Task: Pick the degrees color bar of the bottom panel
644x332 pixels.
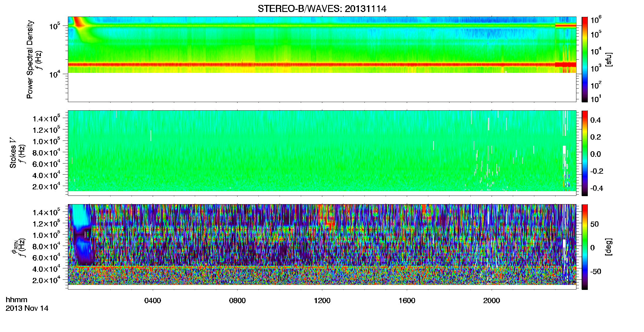Action: pos(585,247)
